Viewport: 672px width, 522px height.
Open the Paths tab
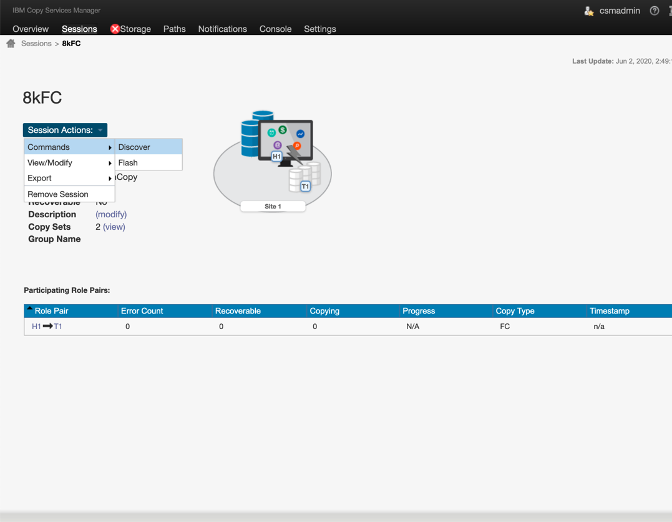click(174, 29)
